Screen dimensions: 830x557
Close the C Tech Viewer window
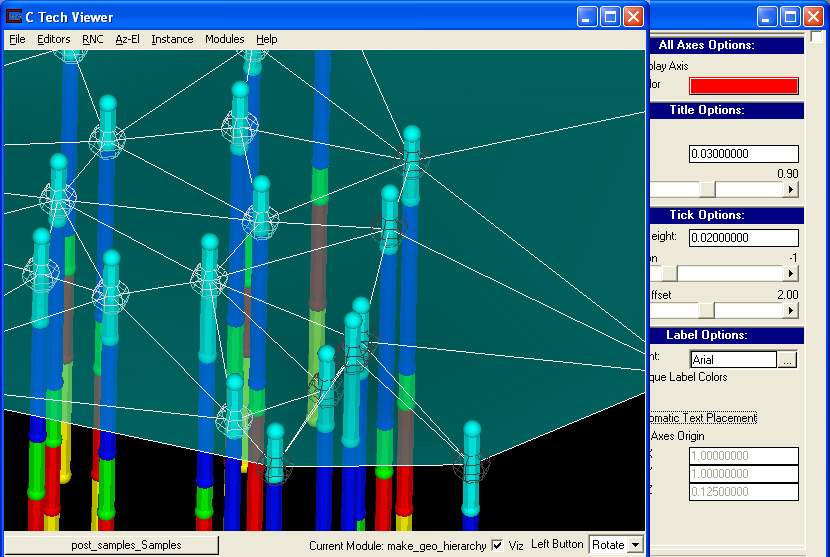click(633, 17)
